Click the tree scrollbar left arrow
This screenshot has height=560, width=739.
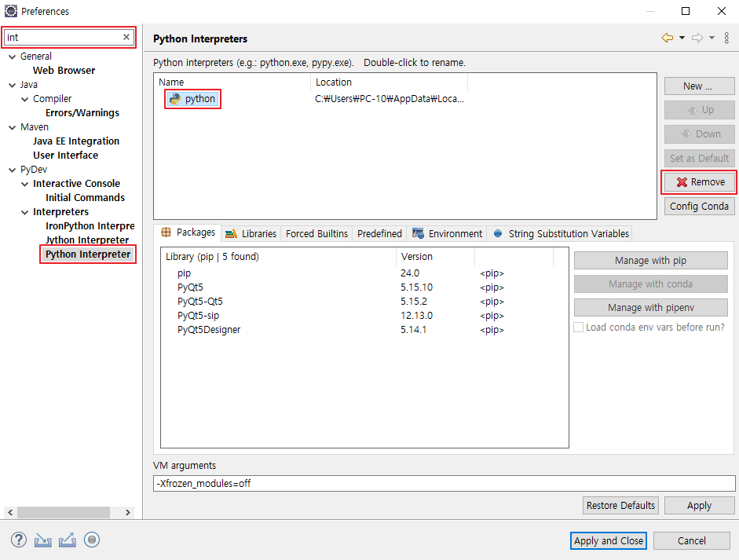(10, 512)
